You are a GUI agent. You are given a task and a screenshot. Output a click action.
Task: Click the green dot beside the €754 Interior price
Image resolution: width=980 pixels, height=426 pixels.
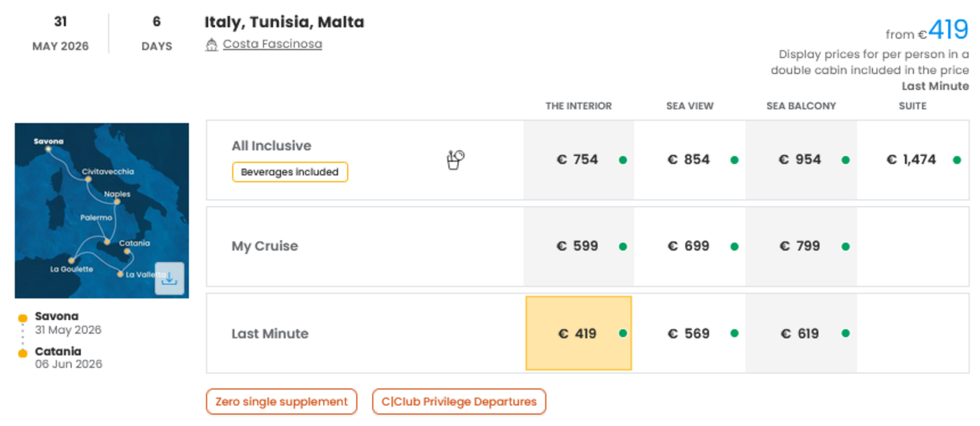[x=622, y=158]
